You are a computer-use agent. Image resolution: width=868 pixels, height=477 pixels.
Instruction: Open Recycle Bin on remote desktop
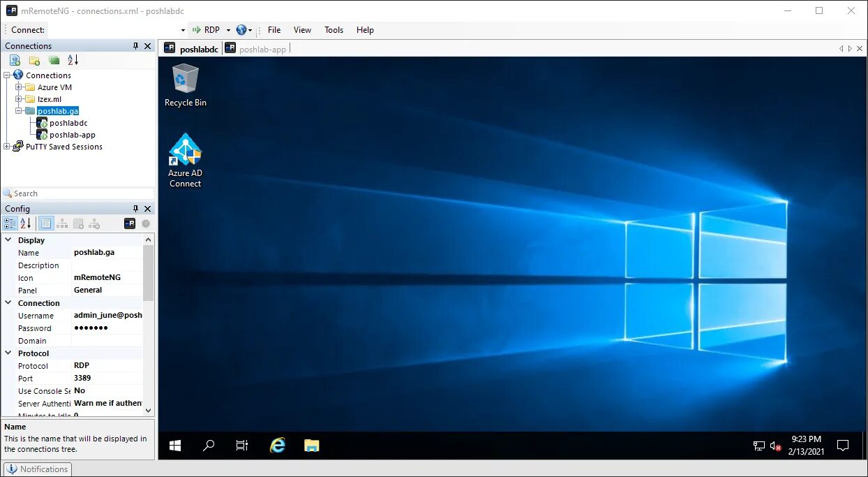(185, 85)
